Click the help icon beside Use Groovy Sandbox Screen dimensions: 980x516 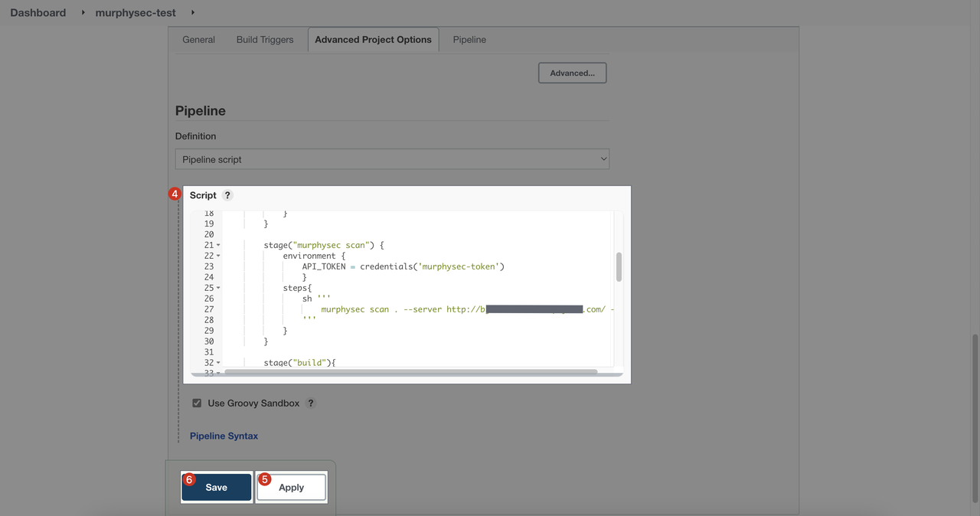click(x=310, y=403)
